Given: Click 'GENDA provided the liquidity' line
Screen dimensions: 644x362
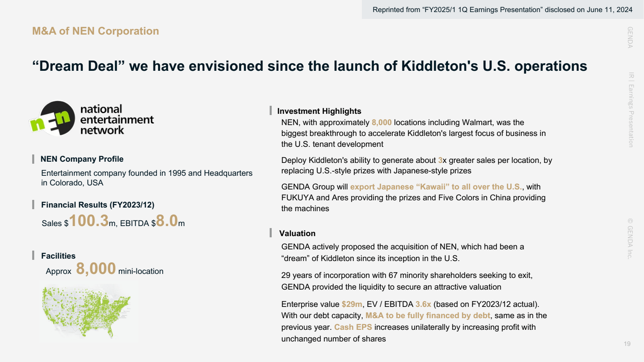Looking at the screenshot, I should point(391,287).
